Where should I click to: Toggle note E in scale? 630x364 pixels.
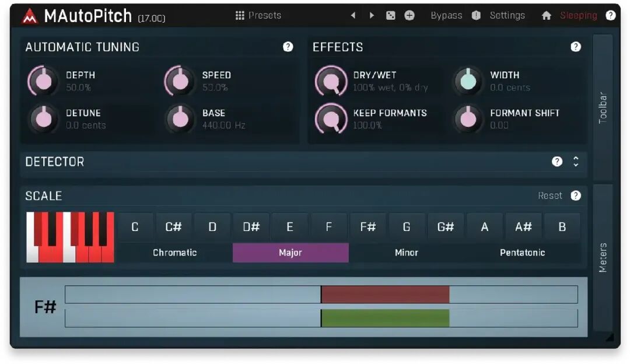point(290,227)
